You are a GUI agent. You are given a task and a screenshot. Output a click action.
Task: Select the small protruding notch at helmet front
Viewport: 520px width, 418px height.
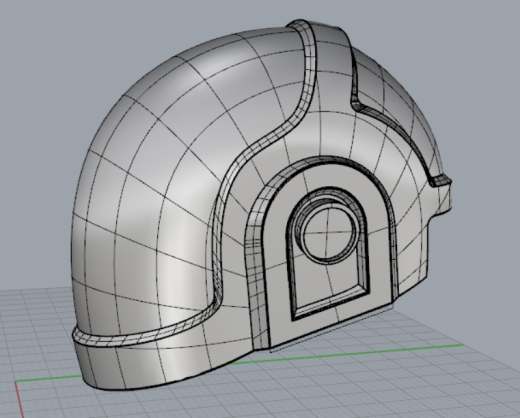click(441, 181)
